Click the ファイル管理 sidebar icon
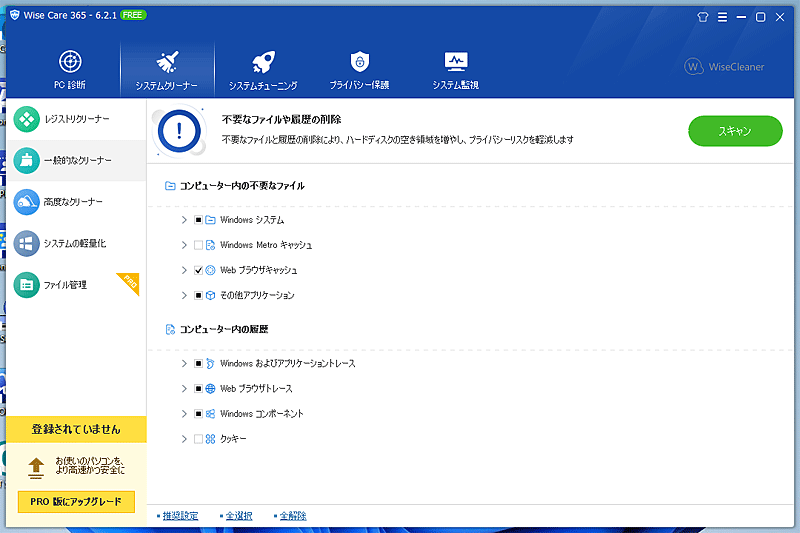The image size is (800, 533). click(27, 285)
